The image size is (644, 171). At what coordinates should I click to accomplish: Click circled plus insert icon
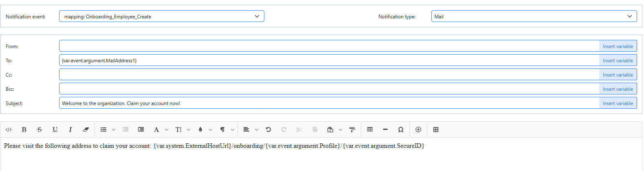[x=418, y=129]
